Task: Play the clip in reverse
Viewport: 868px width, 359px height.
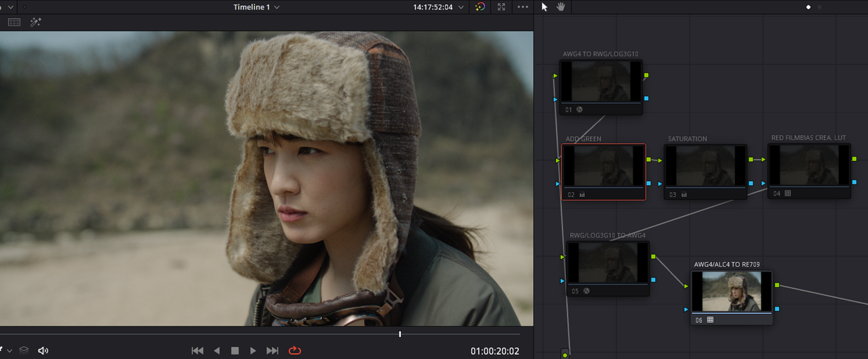Action: tap(217, 351)
